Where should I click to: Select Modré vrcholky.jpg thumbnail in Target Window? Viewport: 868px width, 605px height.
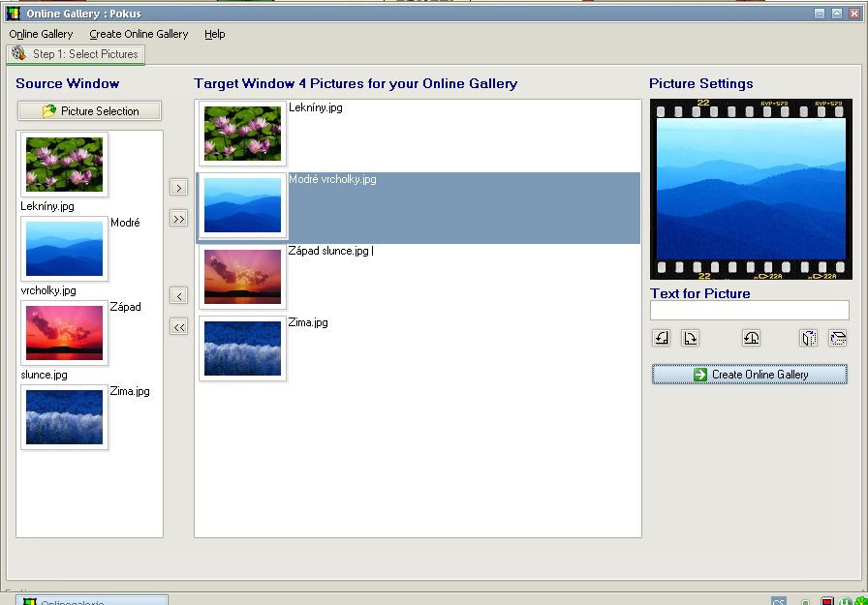(x=242, y=205)
